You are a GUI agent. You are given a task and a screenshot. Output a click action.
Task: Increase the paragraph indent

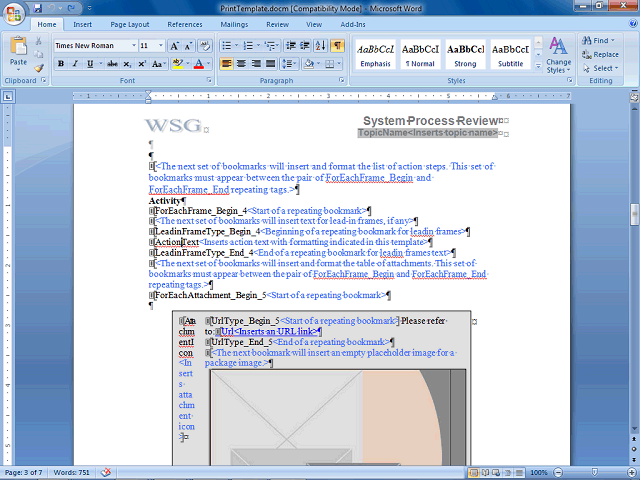pyautogui.click(x=305, y=46)
